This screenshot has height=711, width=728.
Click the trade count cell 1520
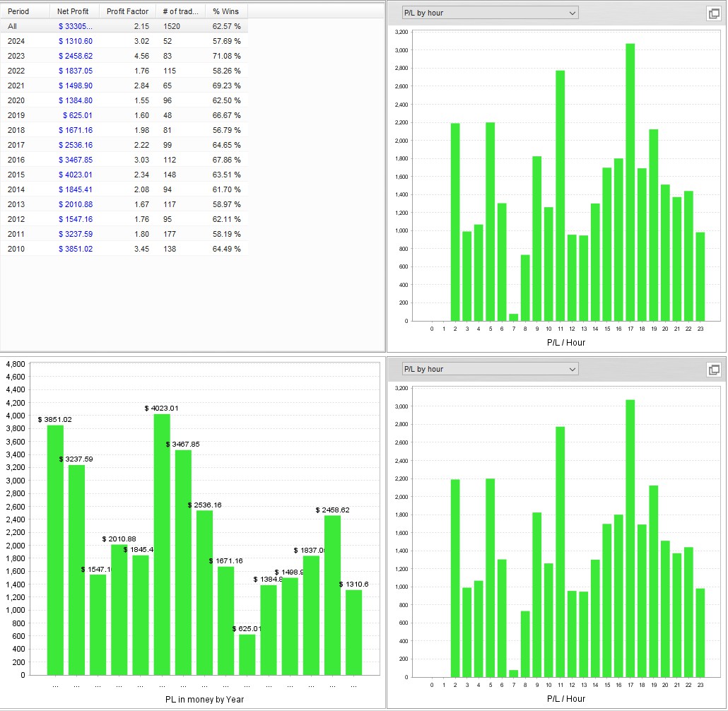[x=172, y=26]
